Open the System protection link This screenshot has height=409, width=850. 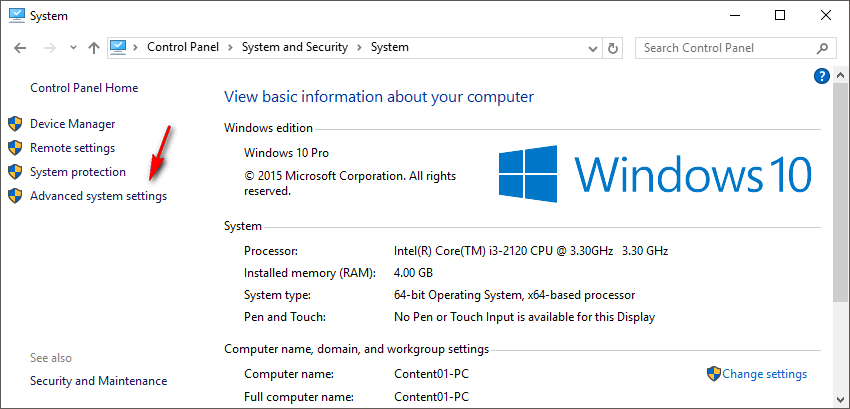pyautogui.click(x=78, y=172)
